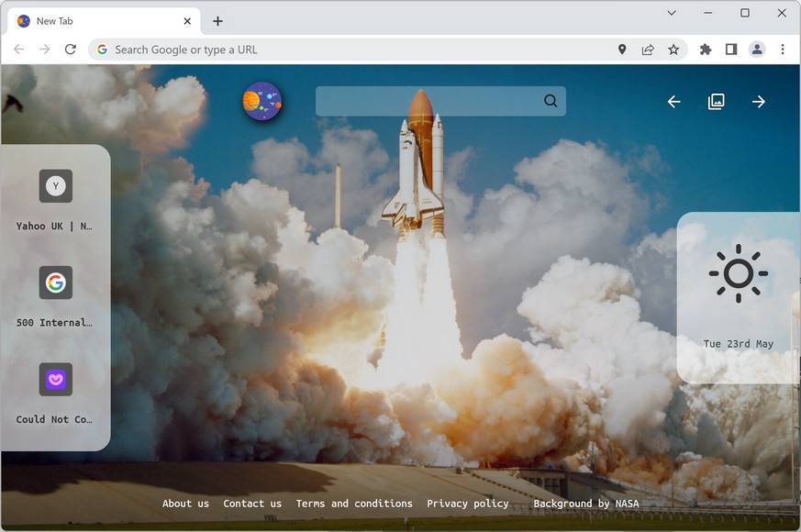This screenshot has height=532, width=801.
Task: Click the magnifying glass search icon
Action: point(550,101)
